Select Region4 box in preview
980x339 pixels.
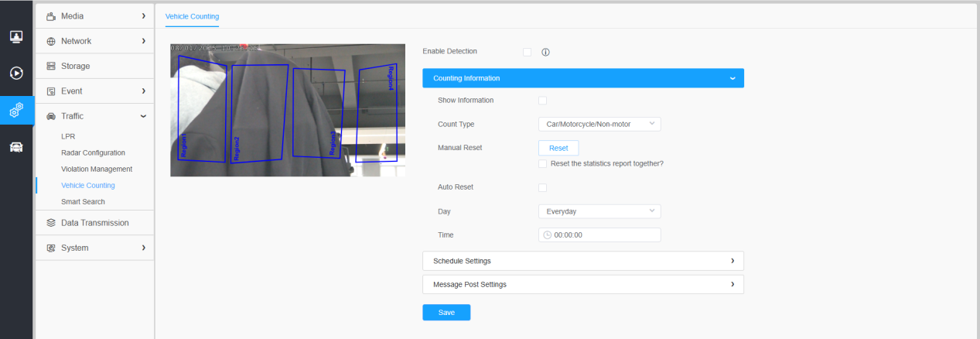click(x=377, y=112)
